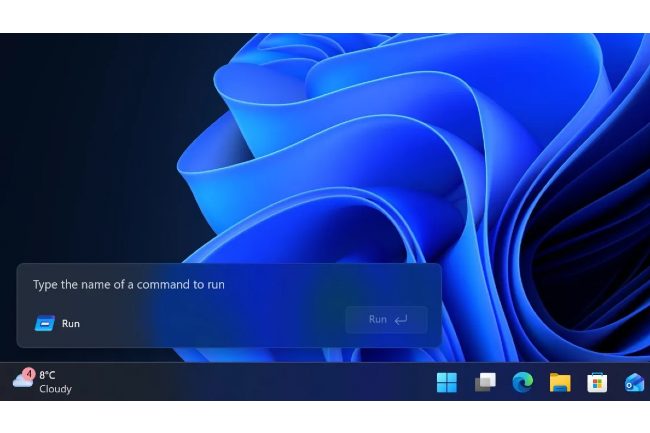Select the 'Run' text label result
The height and width of the screenshot is (433, 650).
71,324
